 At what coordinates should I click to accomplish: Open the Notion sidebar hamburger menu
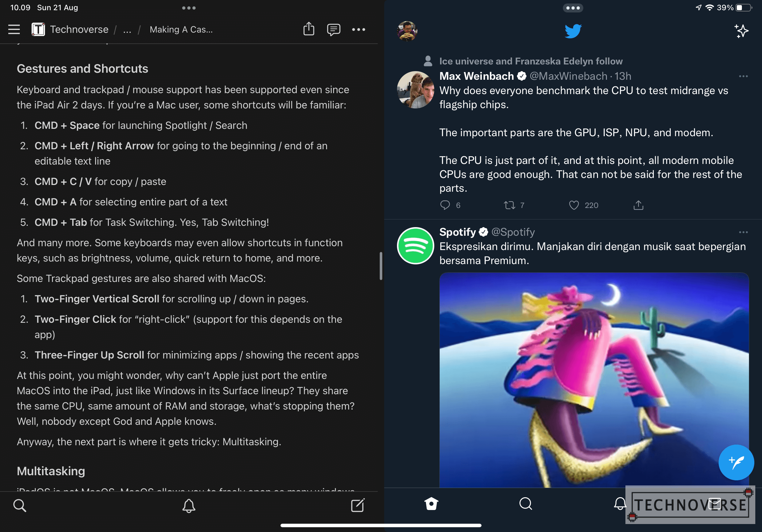coord(14,30)
